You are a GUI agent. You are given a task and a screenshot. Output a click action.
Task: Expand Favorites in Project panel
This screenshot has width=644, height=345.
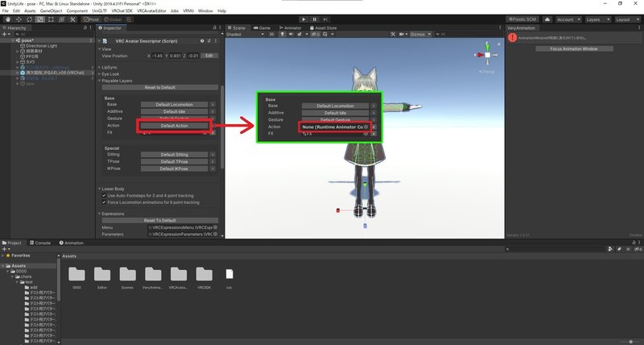3,256
